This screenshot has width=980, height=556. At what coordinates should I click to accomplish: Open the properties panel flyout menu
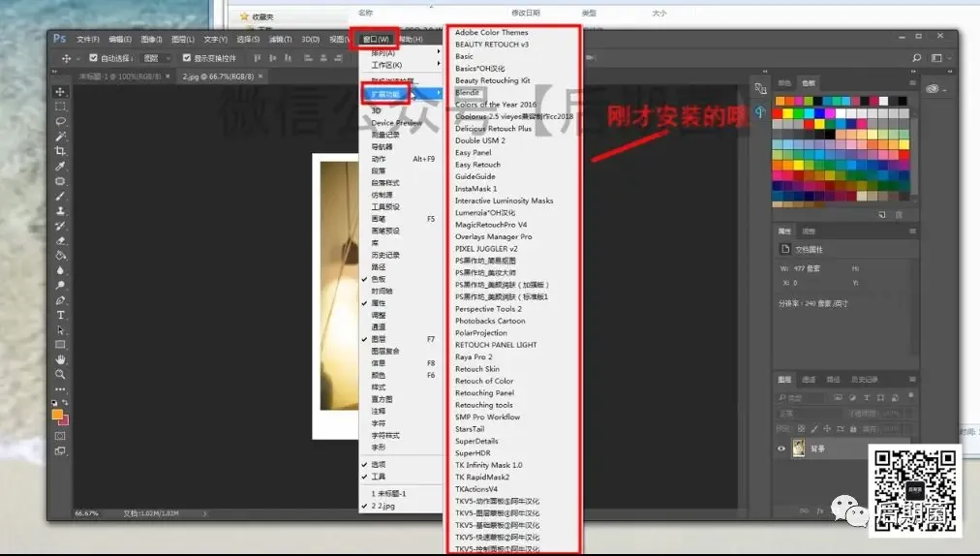912,231
